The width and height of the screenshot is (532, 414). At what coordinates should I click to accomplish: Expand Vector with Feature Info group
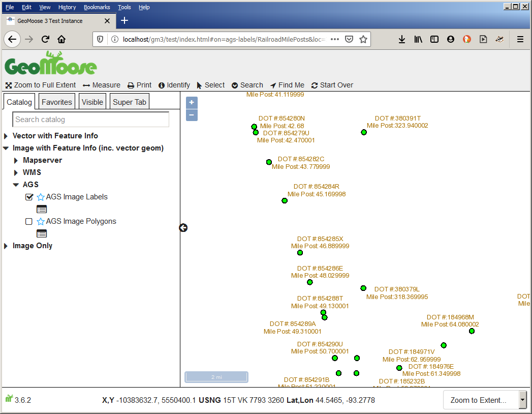pyautogui.click(x=6, y=136)
